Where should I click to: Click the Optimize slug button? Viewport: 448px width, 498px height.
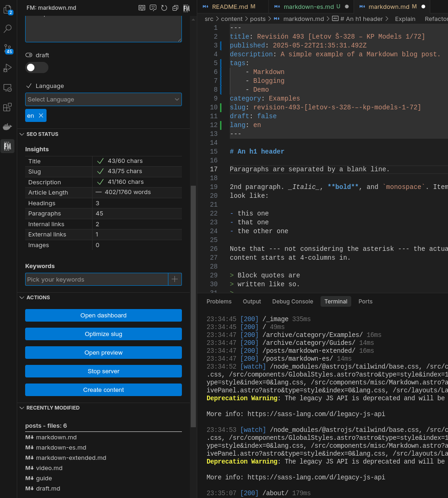[103, 334]
